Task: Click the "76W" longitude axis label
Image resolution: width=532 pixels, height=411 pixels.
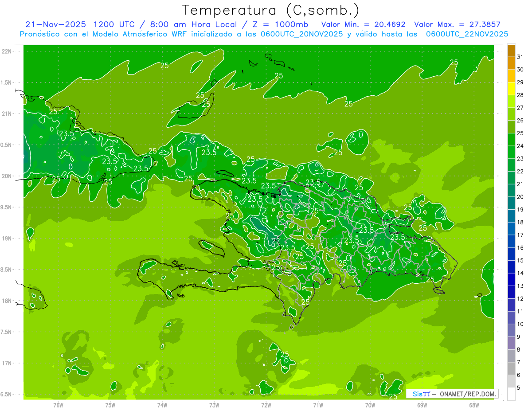Action: 58,405
